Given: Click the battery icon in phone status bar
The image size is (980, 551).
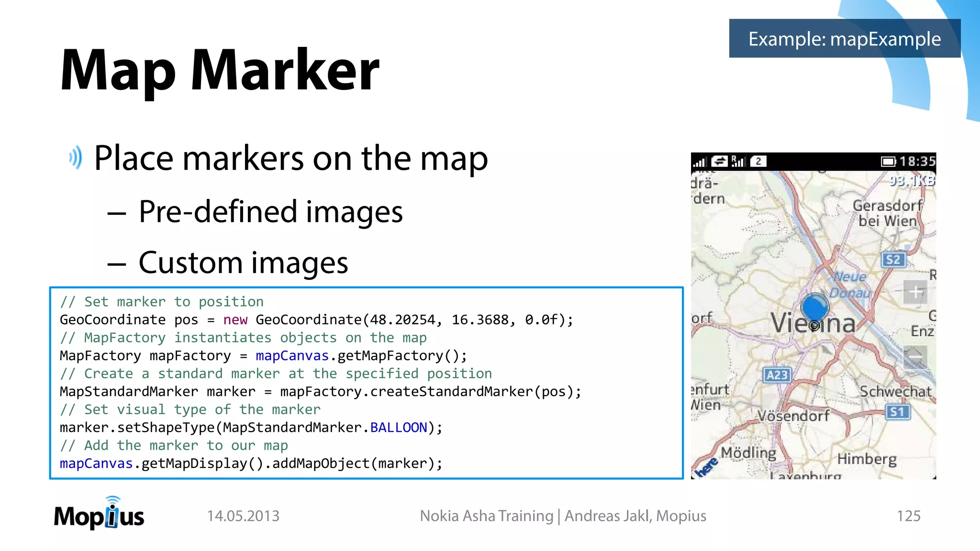Looking at the screenshot, I should tap(888, 162).
